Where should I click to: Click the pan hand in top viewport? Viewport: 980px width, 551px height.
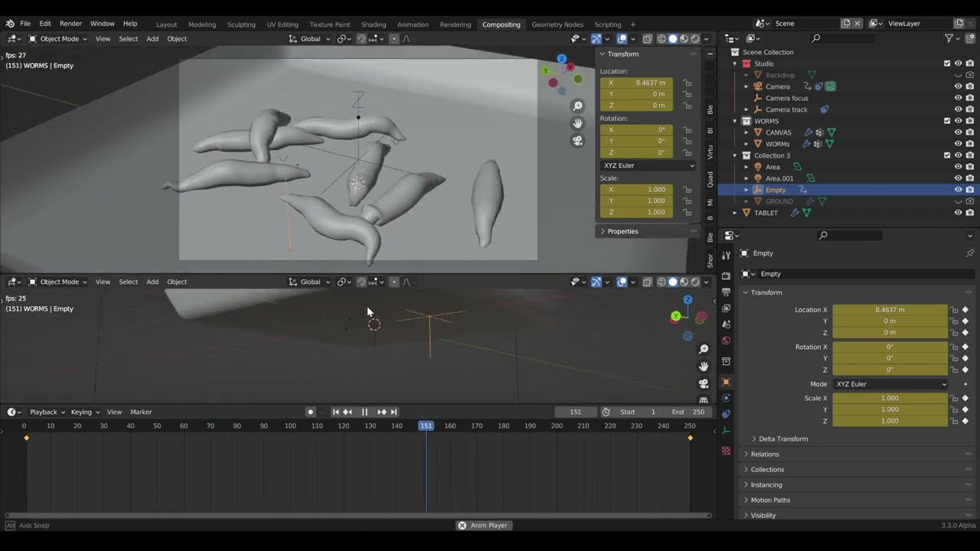click(x=578, y=123)
